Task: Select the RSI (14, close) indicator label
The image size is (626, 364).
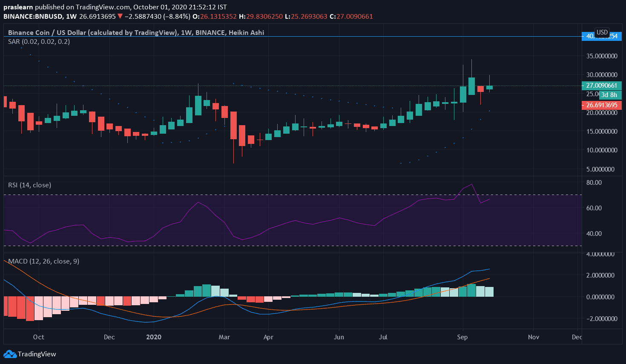Action: coord(30,185)
